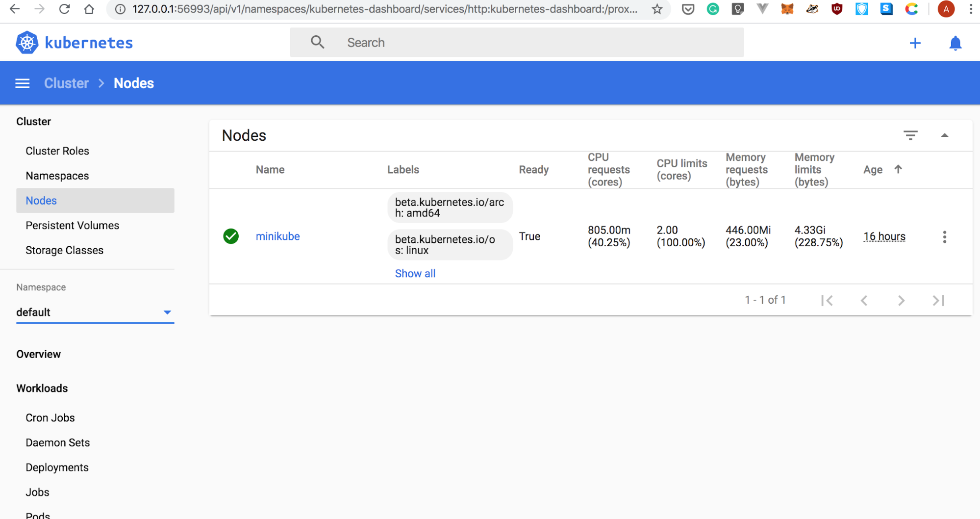Open the browser profile avatar A
This screenshot has width=980, height=519.
[x=946, y=9]
